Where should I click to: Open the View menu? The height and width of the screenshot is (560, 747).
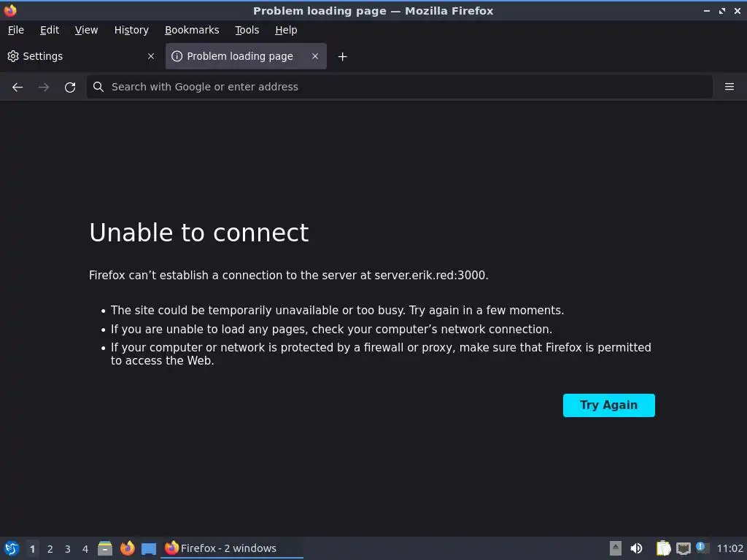(x=86, y=30)
